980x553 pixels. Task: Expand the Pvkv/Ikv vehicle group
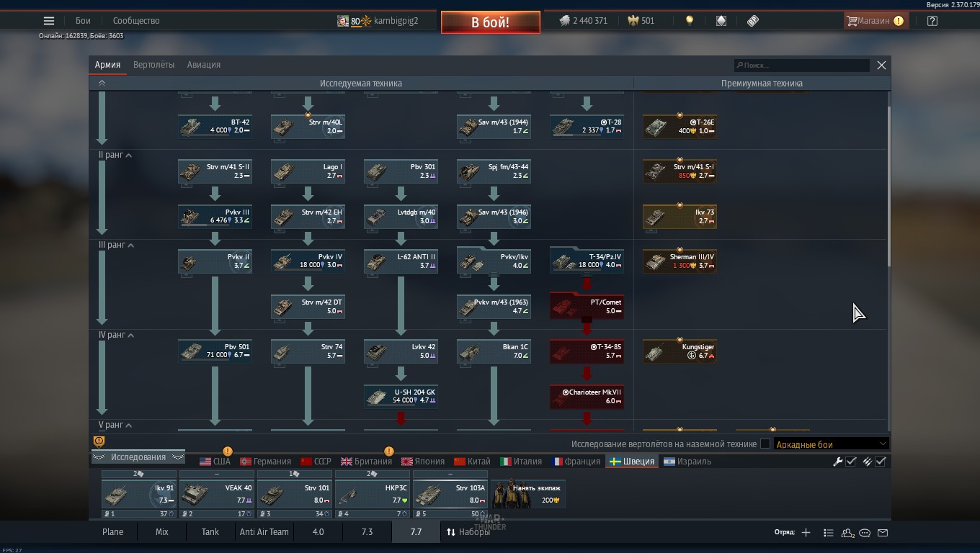[494, 261]
